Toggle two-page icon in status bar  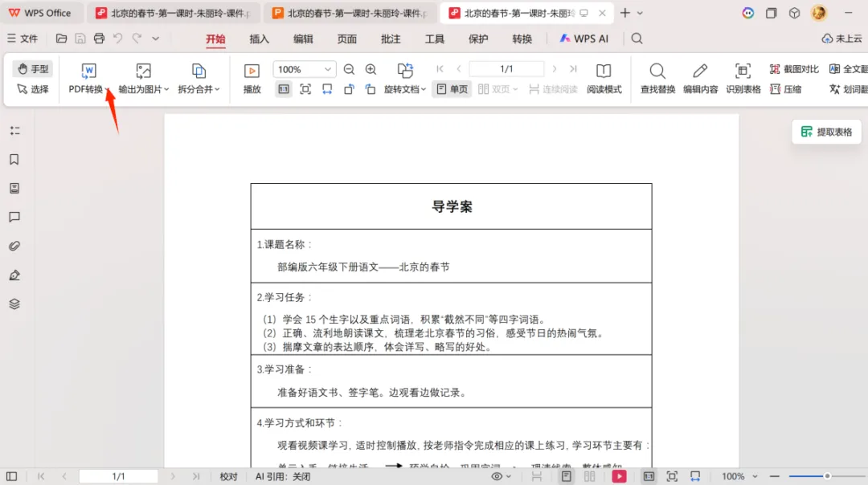(590, 476)
